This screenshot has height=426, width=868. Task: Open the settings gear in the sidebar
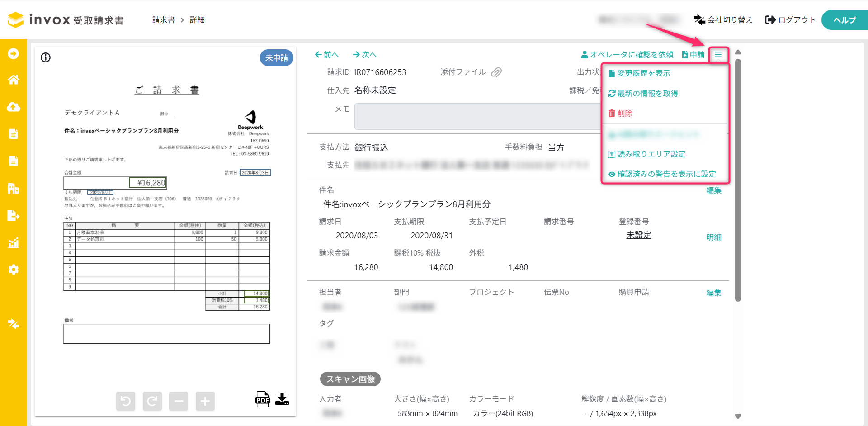(14, 270)
